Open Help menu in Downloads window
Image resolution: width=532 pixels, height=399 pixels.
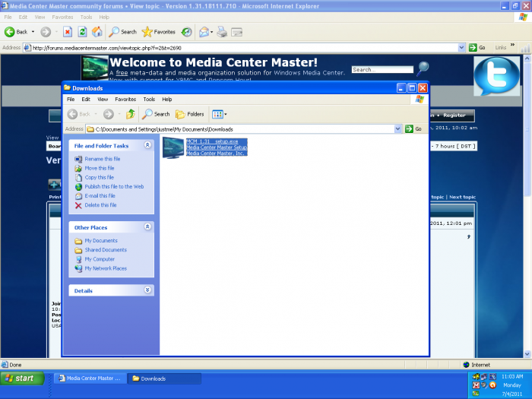coord(167,99)
